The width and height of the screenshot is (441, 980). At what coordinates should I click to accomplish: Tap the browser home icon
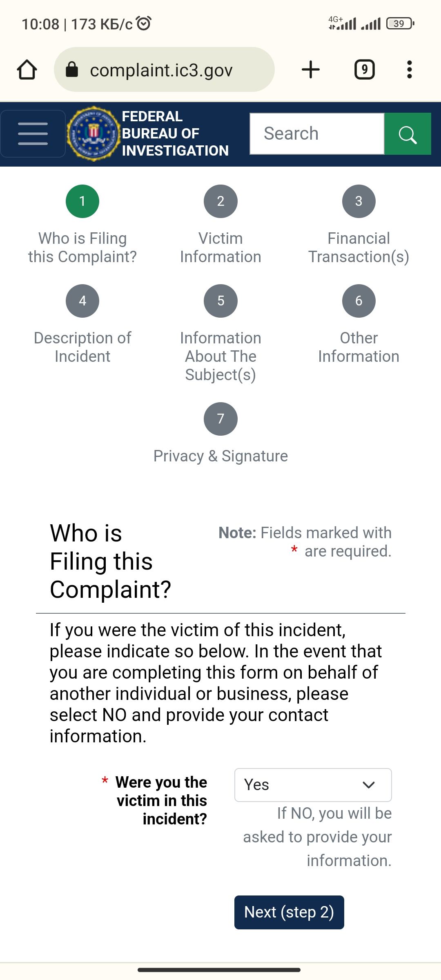27,70
